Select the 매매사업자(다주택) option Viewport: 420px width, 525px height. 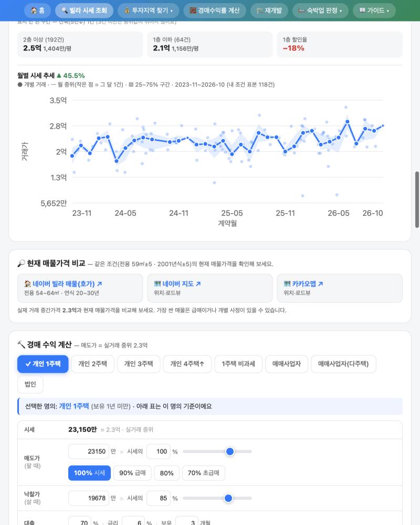click(x=344, y=364)
